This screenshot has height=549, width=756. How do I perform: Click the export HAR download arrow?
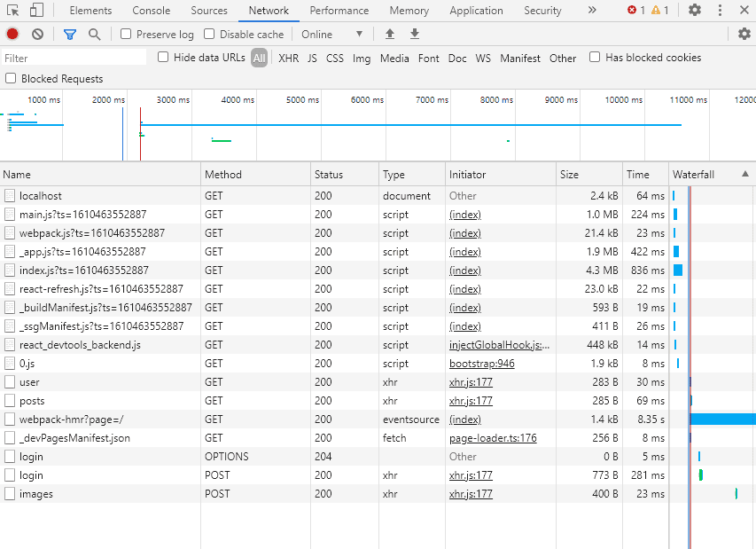415,35
